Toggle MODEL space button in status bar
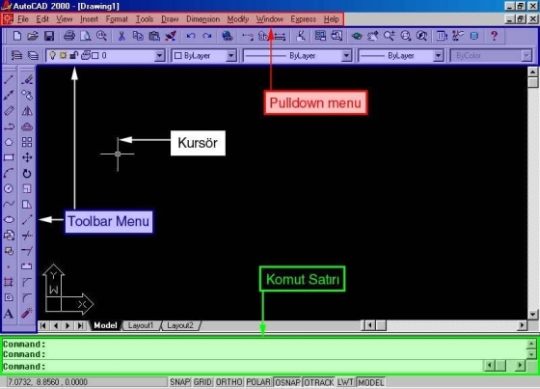Screen dimensions: 540x389 click(371, 382)
